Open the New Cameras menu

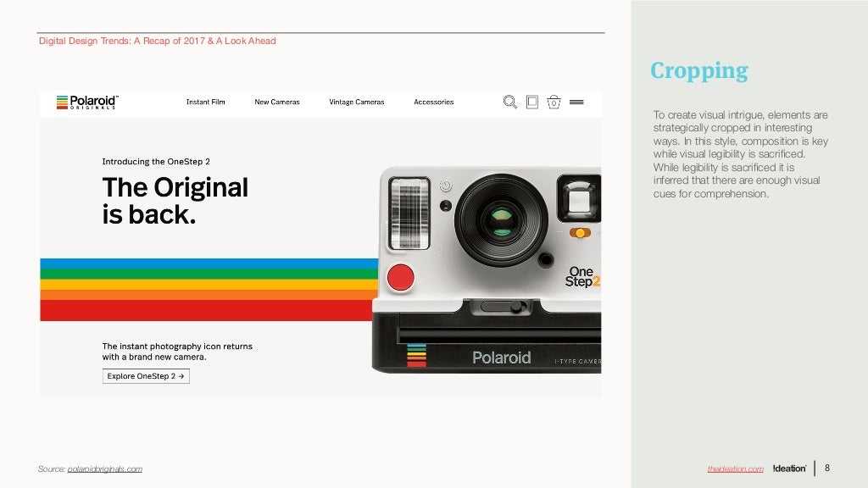(x=277, y=102)
